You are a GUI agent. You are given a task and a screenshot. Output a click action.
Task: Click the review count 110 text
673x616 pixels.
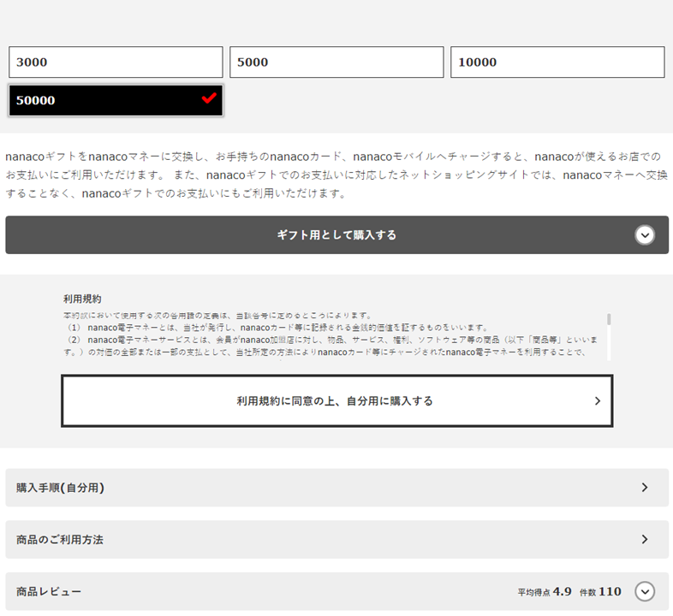tap(610, 591)
